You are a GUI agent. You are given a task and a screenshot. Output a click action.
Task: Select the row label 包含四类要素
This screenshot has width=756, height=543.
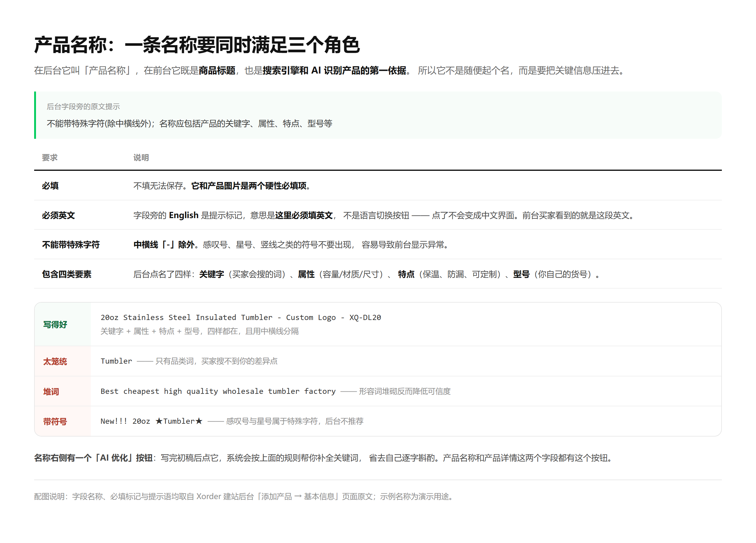[67, 274]
